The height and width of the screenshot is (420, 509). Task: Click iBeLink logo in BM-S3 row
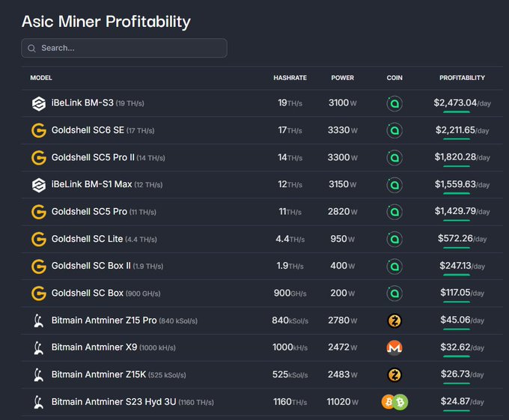point(39,103)
